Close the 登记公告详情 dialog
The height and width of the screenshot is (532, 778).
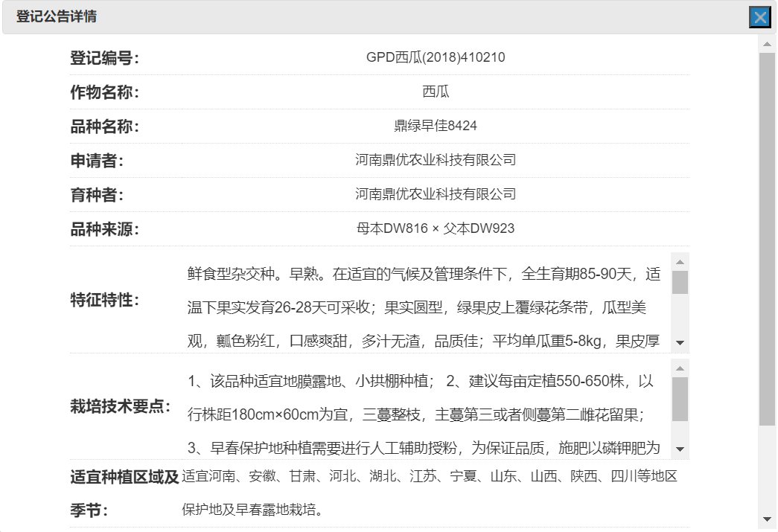(x=759, y=17)
